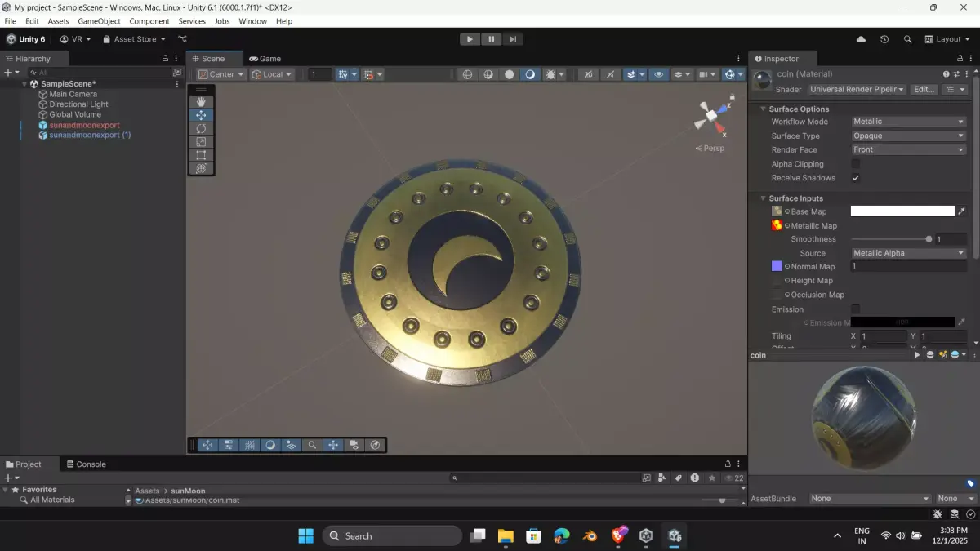980x551 pixels.
Task: Enable the Emission checkbox
Action: [x=856, y=309]
